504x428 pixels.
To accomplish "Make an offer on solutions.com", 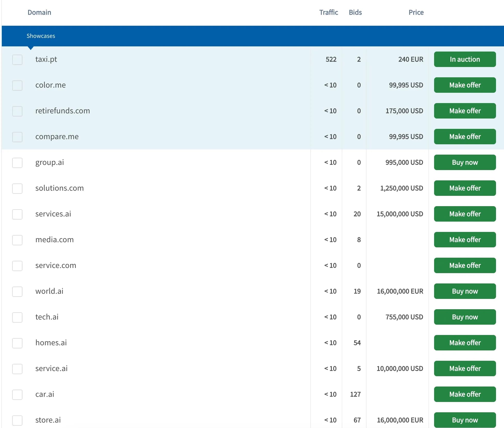I will (x=465, y=188).
